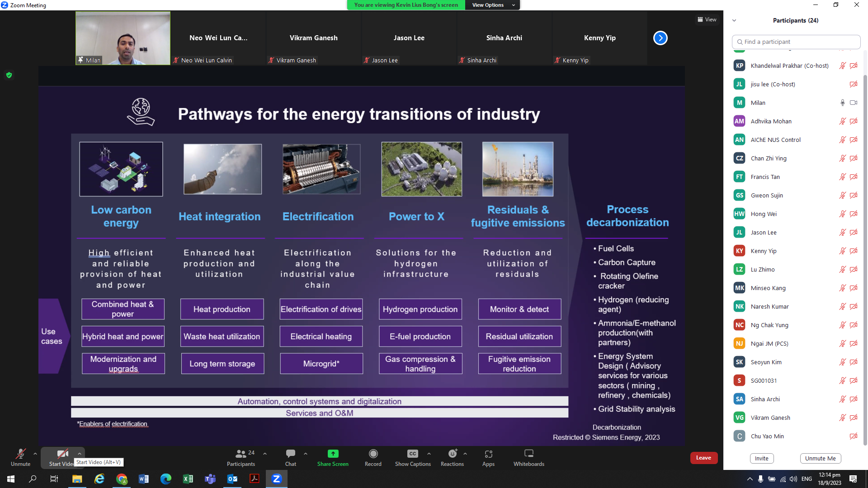Click jisu lee's video-off icon
The image size is (868, 488).
(x=854, y=84)
